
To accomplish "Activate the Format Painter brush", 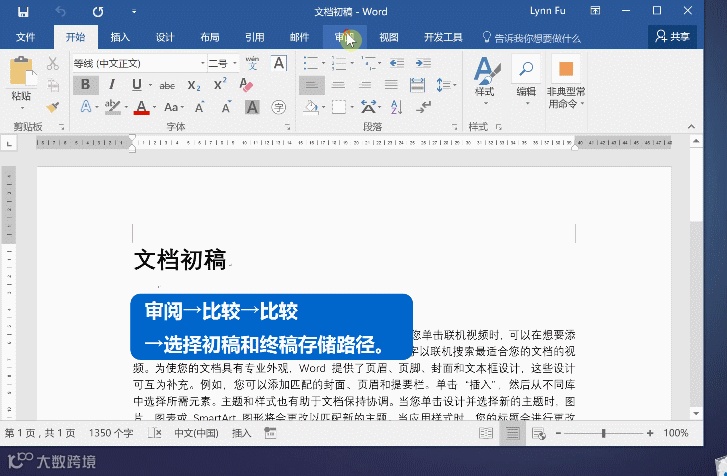I will pyautogui.click(x=52, y=107).
